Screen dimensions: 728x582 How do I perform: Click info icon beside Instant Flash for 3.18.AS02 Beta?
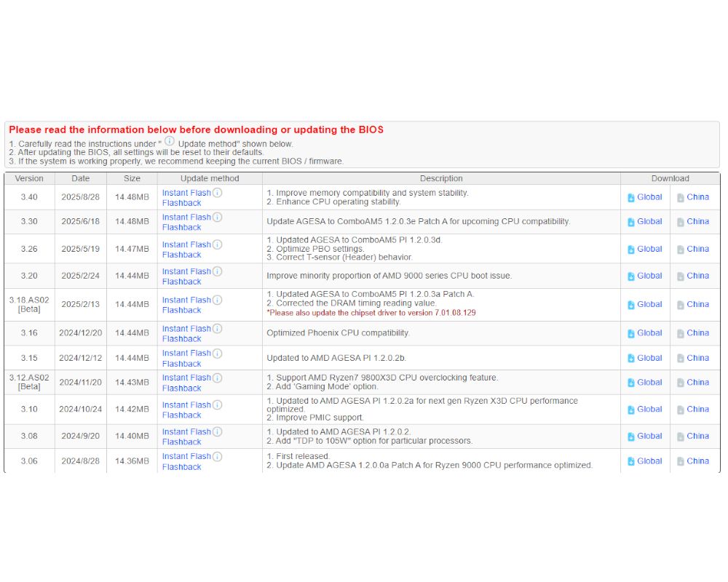coord(218,300)
